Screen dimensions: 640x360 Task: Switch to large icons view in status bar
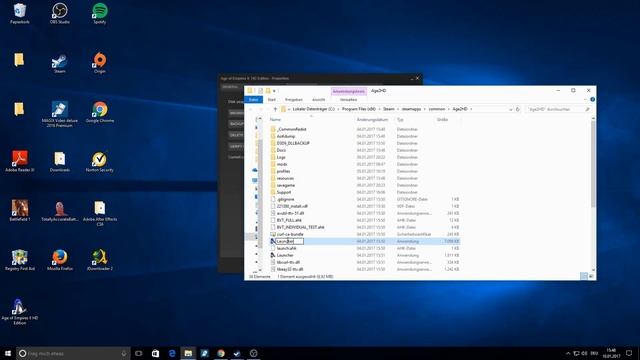point(591,276)
